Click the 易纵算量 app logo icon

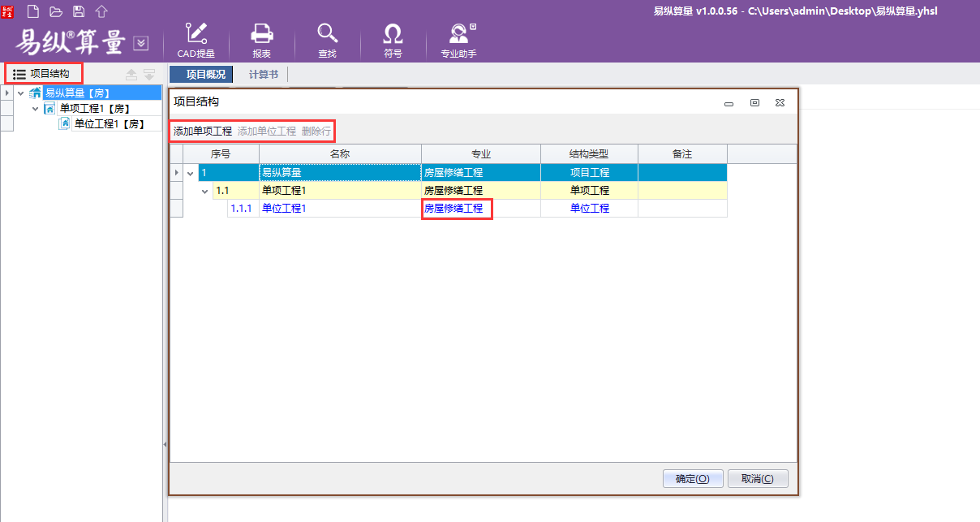(x=7, y=11)
